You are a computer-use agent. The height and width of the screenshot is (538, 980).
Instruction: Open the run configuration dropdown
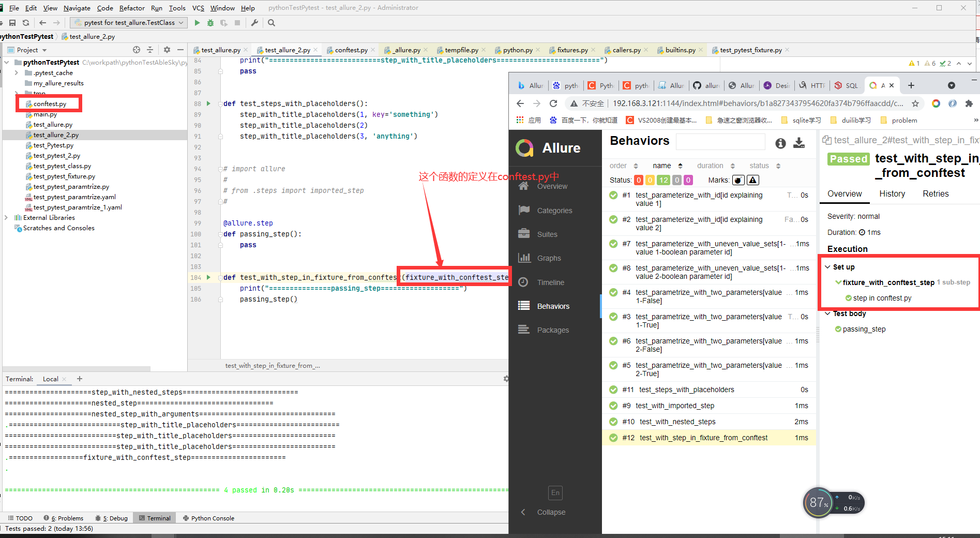pyautogui.click(x=128, y=23)
